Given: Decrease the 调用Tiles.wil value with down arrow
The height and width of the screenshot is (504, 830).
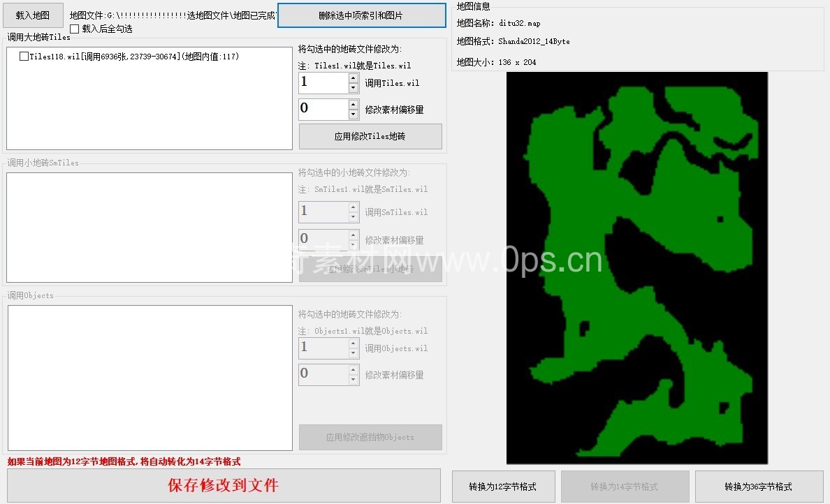Looking at the screenshot, I should pyautogui.click(x=354, y=88).
